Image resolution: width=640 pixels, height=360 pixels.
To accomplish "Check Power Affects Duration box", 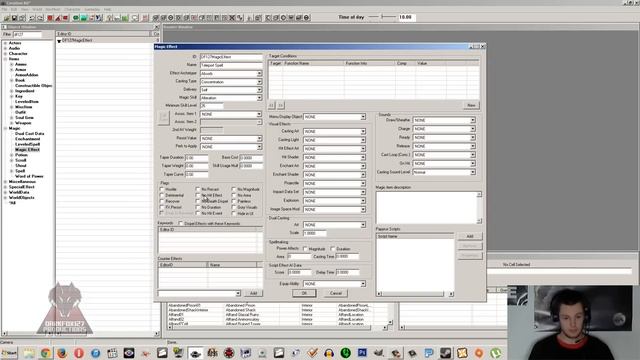I will pyautogui.click(x=333, y=249).
